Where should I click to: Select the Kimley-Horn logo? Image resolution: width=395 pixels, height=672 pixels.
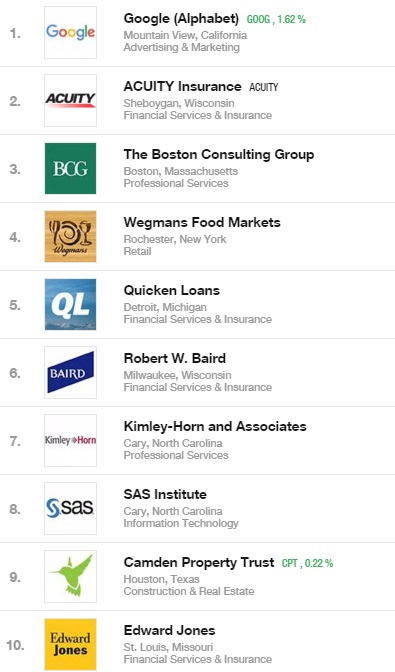point(70,440)
